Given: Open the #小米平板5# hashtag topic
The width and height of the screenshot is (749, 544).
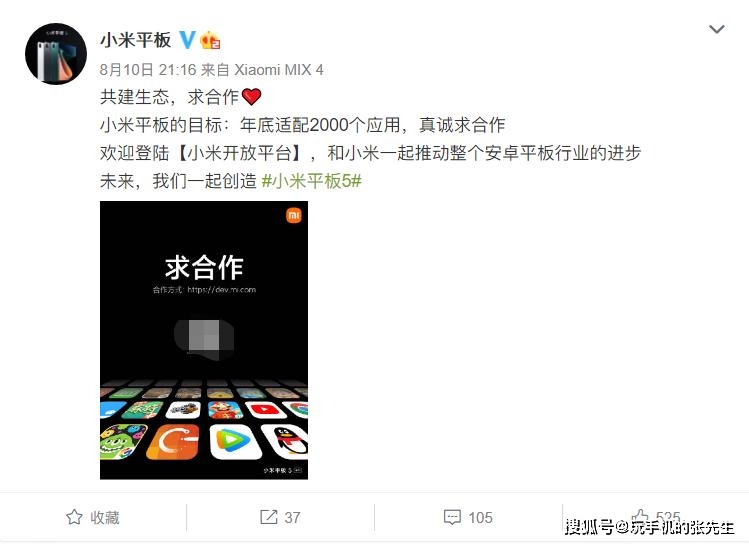Looking at the screenshot, I should point(311,181).
